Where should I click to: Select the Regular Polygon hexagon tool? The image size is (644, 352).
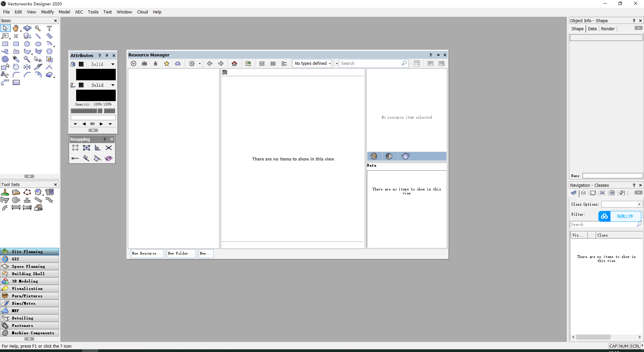point(49,51)
